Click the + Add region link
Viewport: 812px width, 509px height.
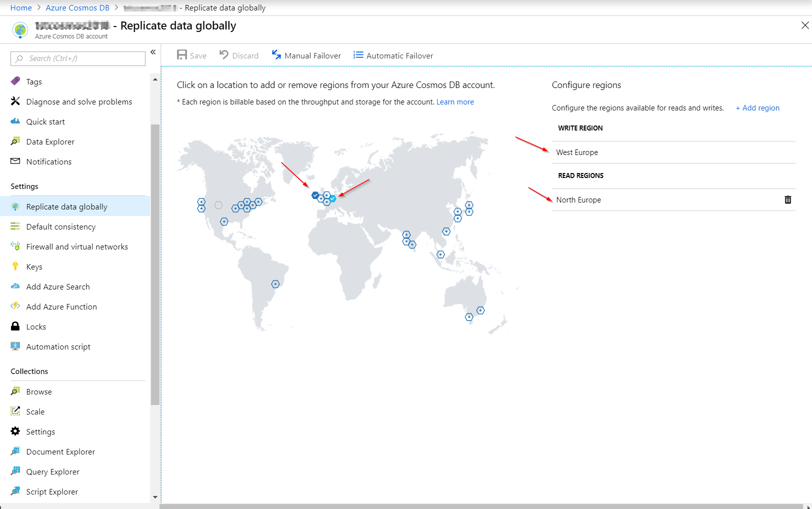pos(757,108)
